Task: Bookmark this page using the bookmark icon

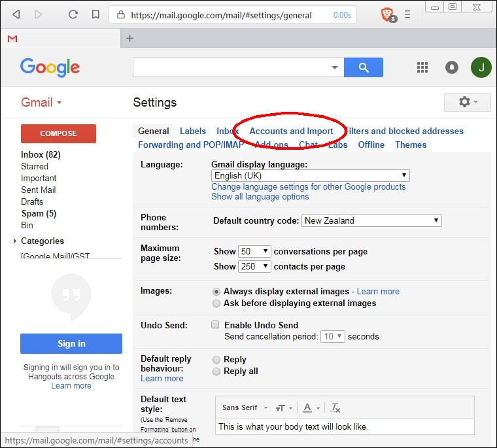Action: tap(95, 14)
